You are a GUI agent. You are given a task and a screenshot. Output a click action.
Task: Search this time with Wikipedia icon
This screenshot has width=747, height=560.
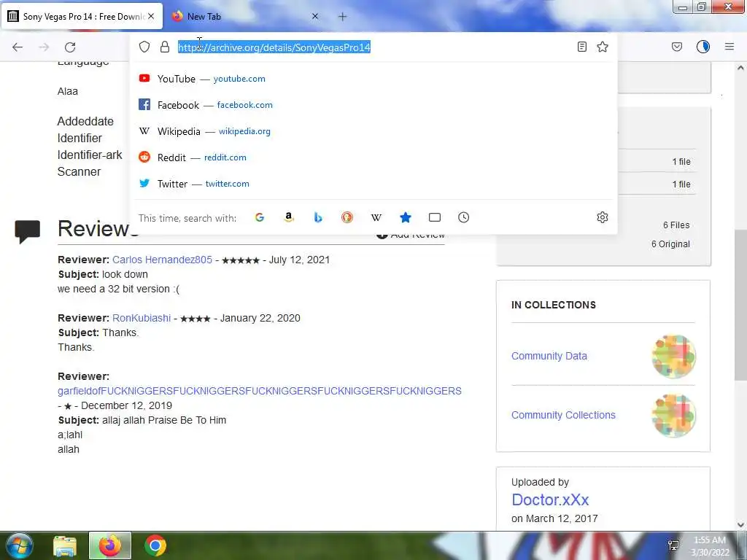pos(376,217)
